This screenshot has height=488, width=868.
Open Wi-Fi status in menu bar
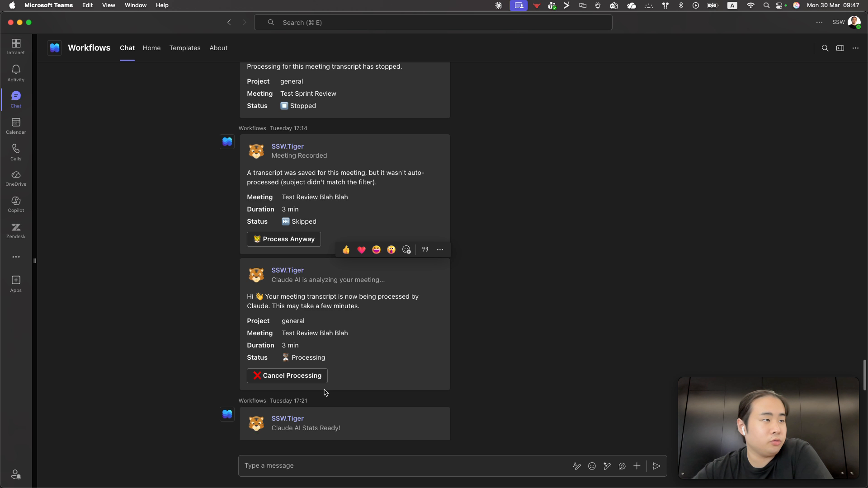(751, 5)
